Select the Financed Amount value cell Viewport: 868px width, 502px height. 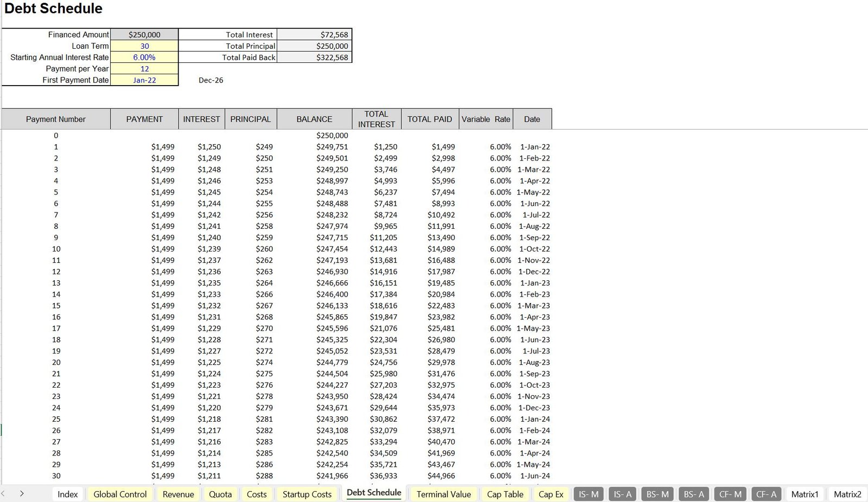(144, 35)
